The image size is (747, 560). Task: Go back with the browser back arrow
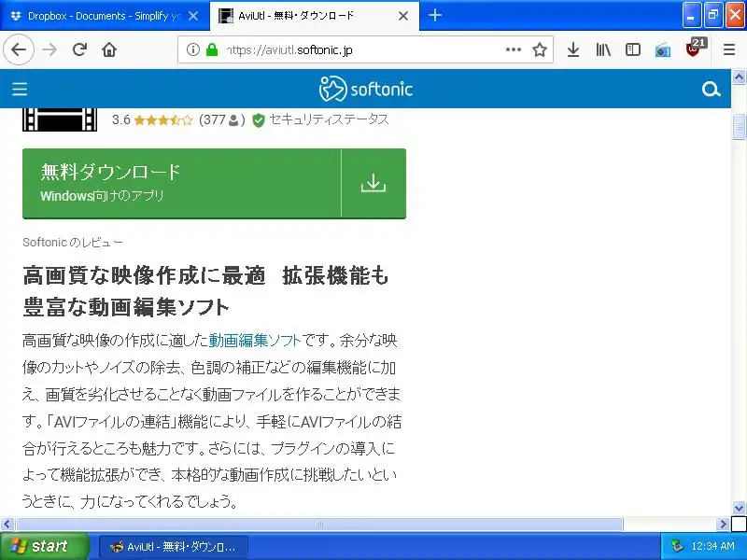click(18, 49)
